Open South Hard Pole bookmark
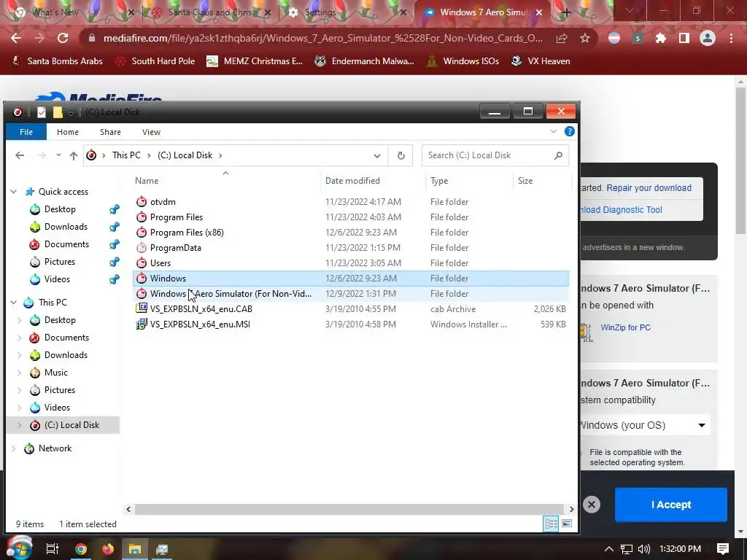The width and height of the screenshot is (747, 560). [x=155, y=61]
